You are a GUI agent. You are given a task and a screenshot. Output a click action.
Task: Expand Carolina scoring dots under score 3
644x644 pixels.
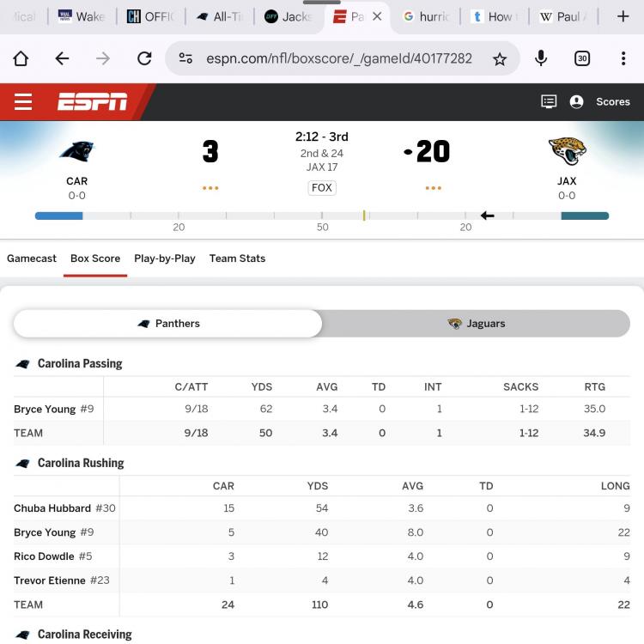pos(210,188)
